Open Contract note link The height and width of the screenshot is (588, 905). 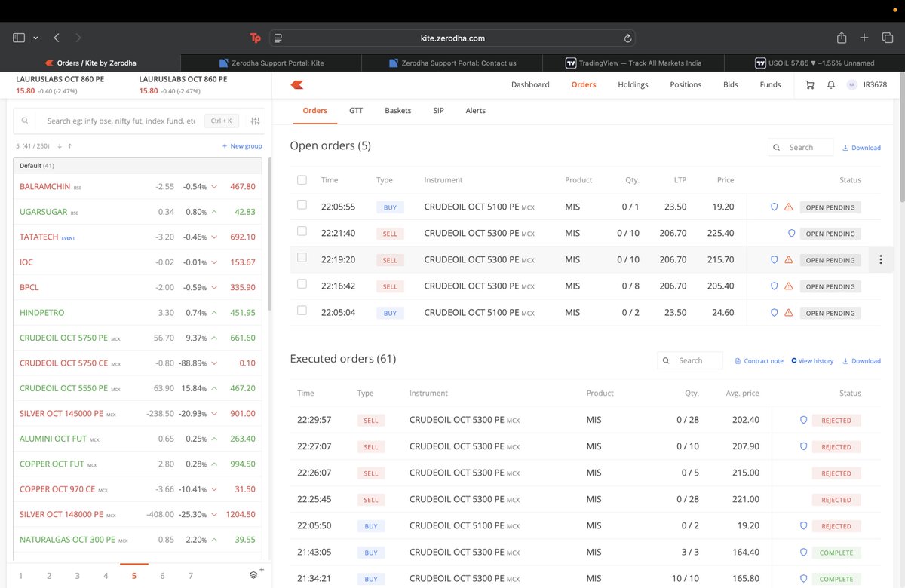(x=759, y=361)
